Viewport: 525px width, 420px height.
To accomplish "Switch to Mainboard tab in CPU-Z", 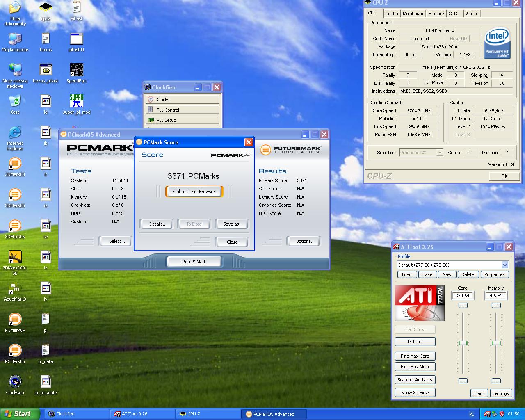I will coord(413,14).
